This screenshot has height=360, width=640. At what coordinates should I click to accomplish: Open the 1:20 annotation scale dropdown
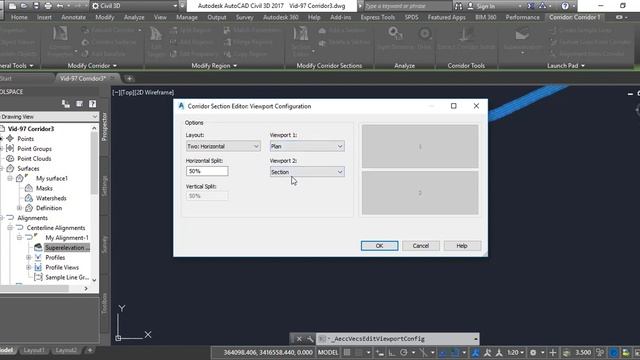(x=516, y=352)
